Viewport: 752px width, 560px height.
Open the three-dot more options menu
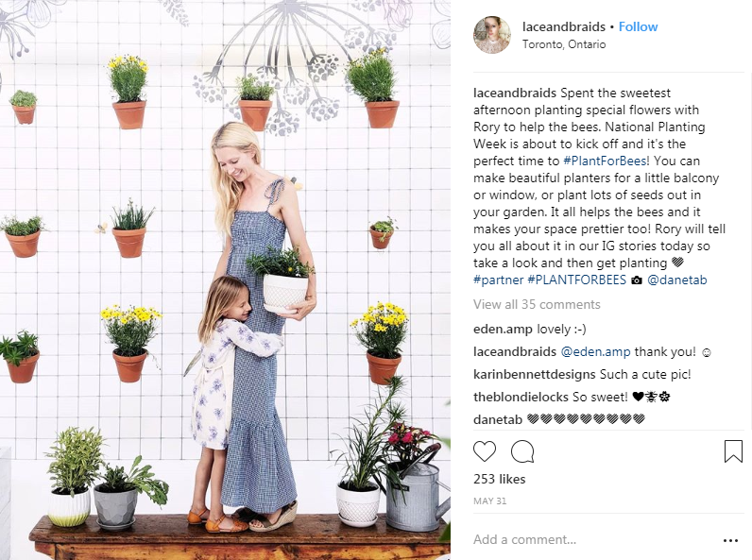730,540
